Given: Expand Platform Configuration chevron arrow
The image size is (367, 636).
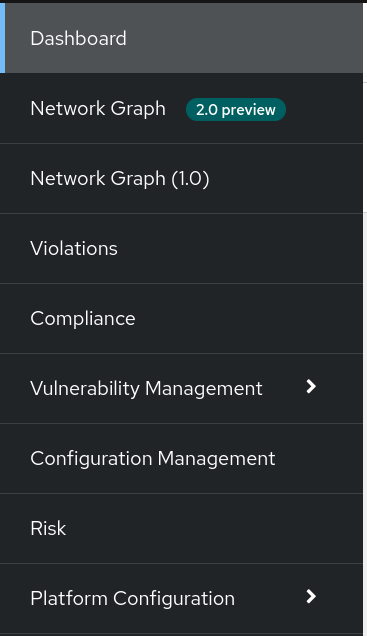Looking at the screenshot, I should tap(311, 596).
